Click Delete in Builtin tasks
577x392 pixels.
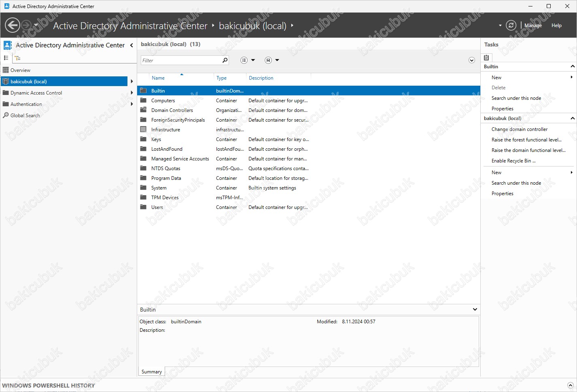[x=499, y=88]
